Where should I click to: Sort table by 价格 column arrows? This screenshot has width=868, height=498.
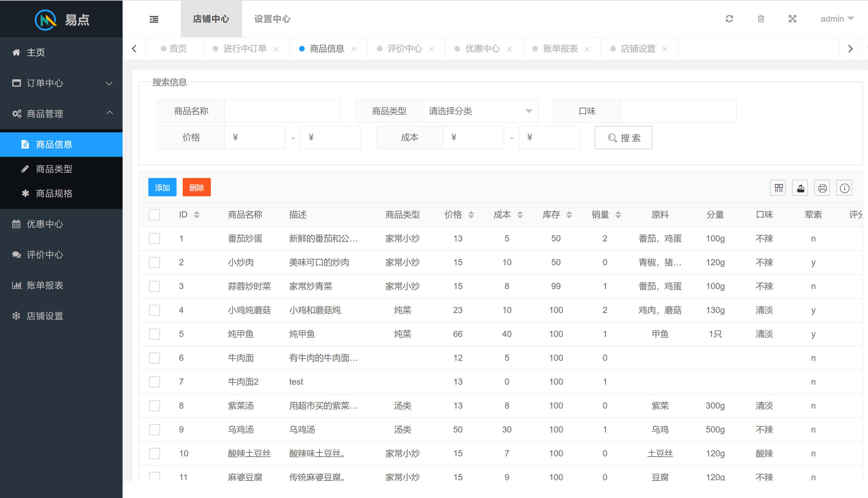[x=471, y=215]
